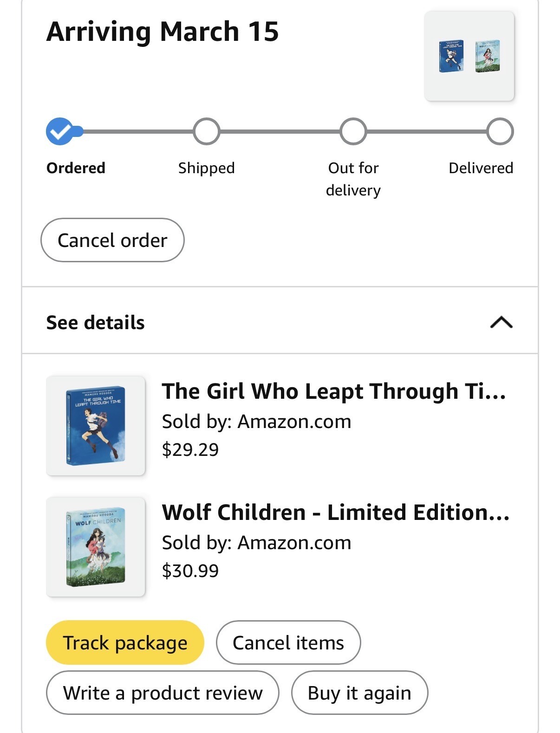The width and height of the screenshot is (560, 733).
Task: Click the Shipped progress step circle
Action: [206, 132]
